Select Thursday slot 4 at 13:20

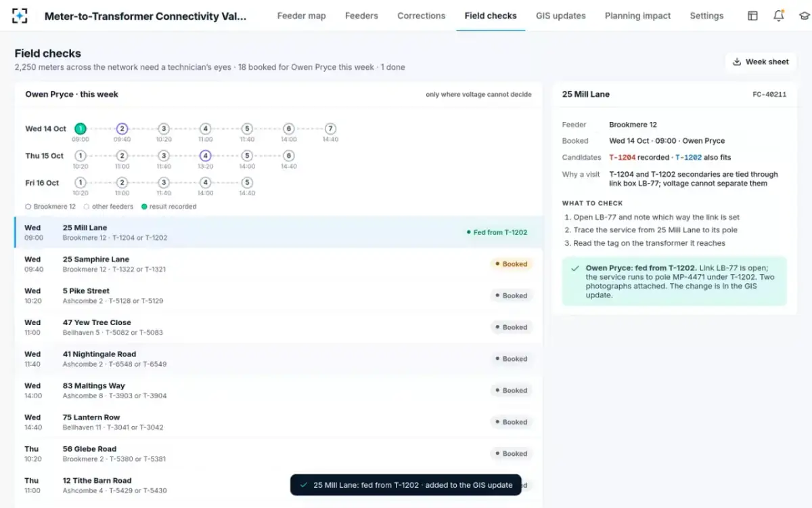tap(205, 156)
